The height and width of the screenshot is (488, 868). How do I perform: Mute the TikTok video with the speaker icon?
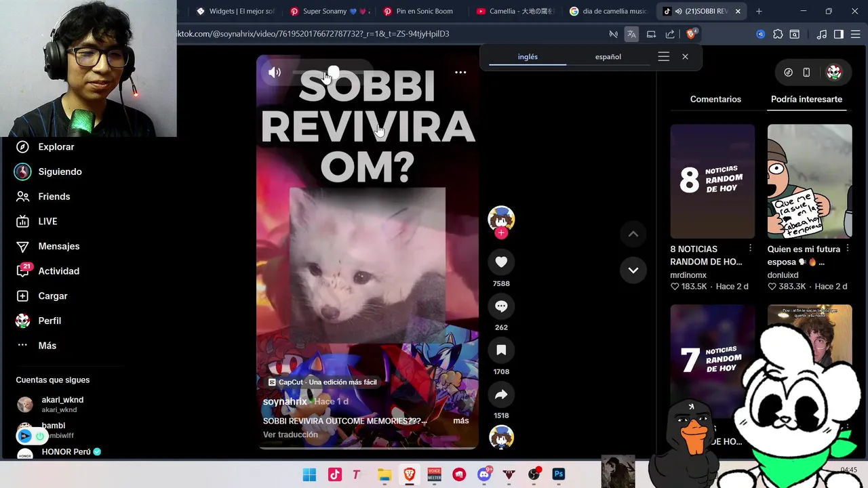(275, 73)
